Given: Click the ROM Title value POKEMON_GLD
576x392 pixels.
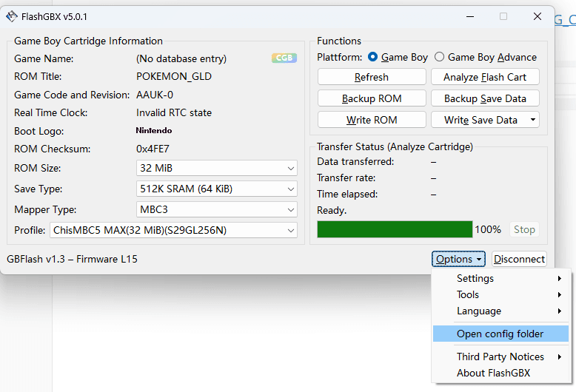Looking at the screenshot, I should click(x=174, y=76).
